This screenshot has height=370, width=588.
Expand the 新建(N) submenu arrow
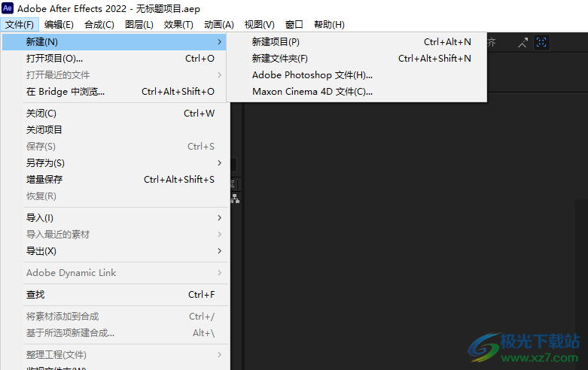(219, 42)
